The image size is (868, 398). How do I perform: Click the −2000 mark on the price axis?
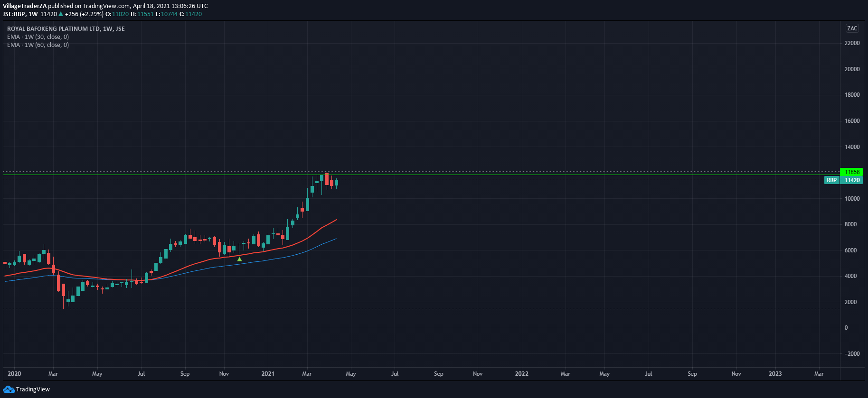pyautogui.click(x=852, y=354)
